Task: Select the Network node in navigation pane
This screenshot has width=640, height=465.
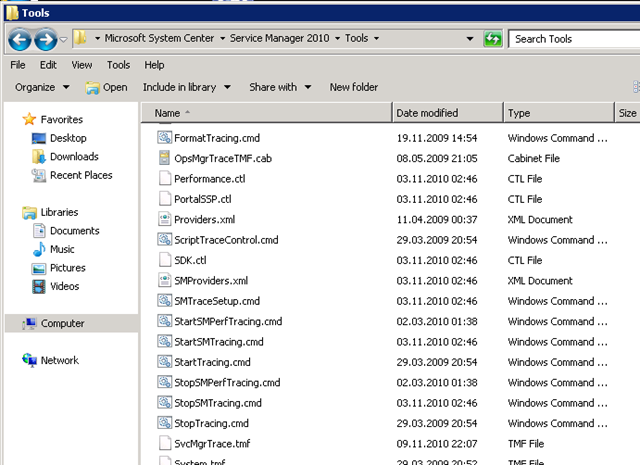Action: coord(59,360)
